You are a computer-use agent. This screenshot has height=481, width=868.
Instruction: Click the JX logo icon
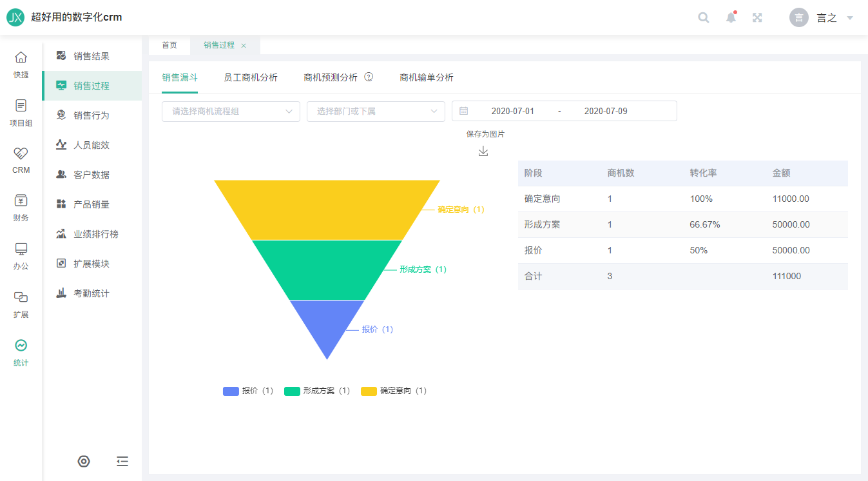15,17
